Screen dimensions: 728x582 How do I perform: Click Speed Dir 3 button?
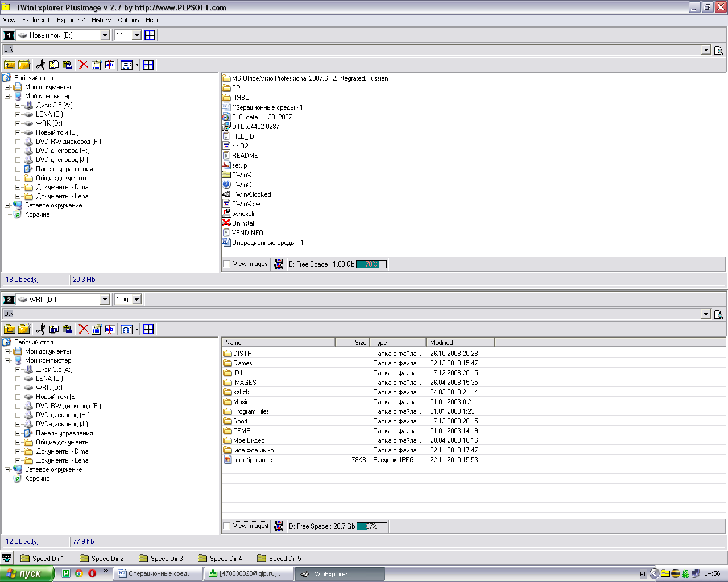click(161, 559)
